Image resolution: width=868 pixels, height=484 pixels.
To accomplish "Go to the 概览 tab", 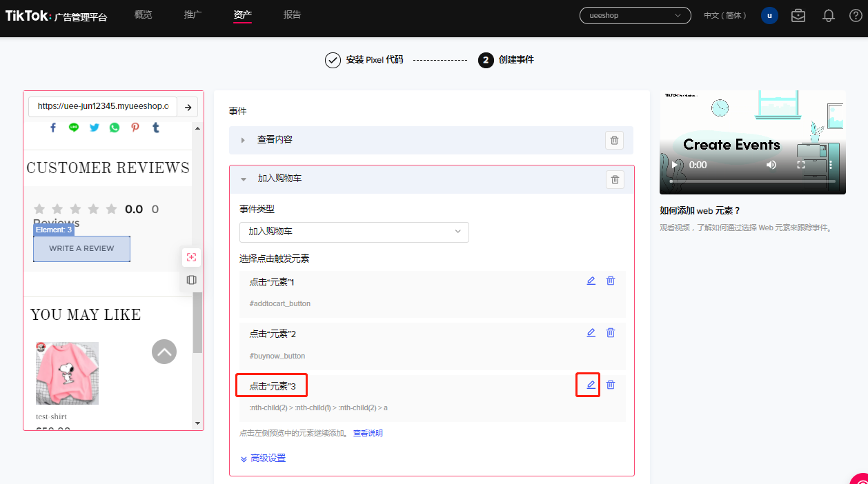I will [143, 14].
